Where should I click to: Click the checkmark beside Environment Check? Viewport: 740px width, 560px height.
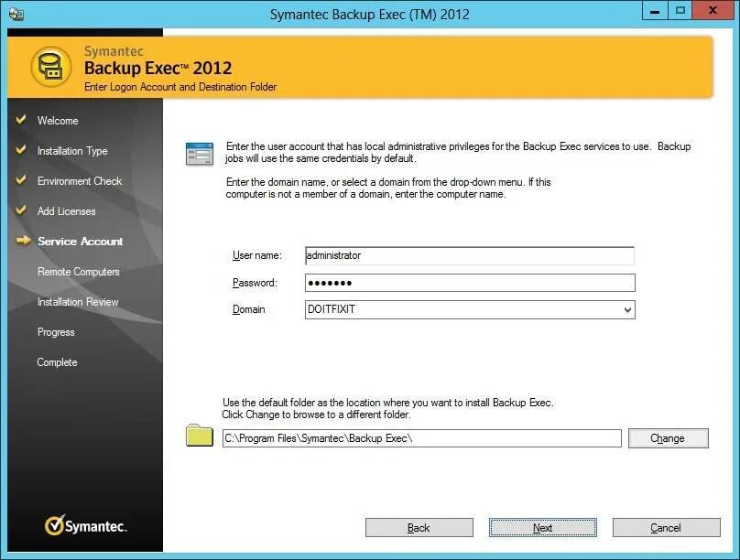21,179
